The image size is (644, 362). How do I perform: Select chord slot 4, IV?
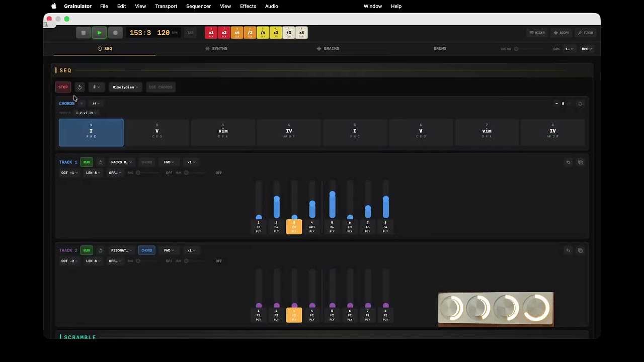[289, 133]
